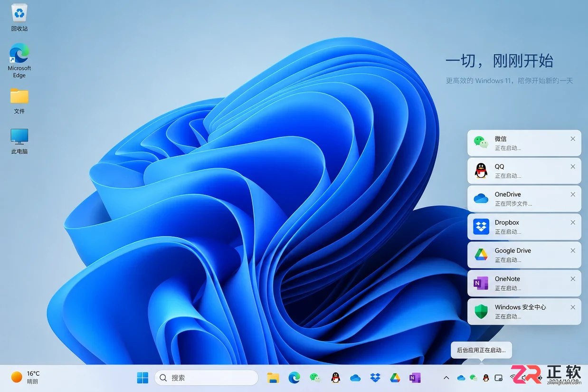Open WeChat from the taskbar
Viewport: 588px width, 392px height.
click(x=315, y=378)
